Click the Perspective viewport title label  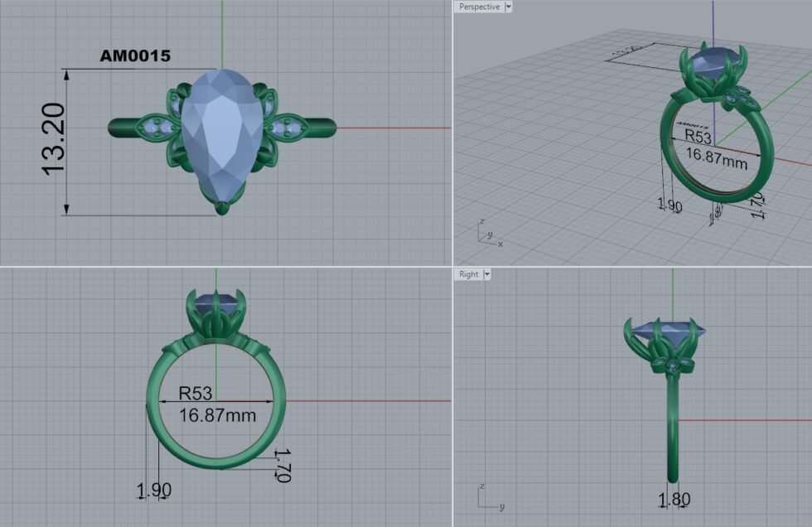480,7
